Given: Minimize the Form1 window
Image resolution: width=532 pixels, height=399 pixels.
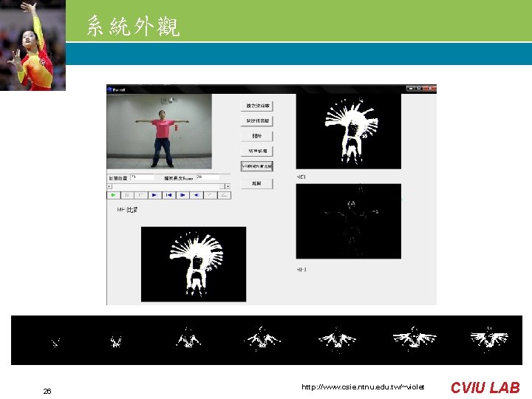Looking at the screenshot, I should click(x=411, y=89).
